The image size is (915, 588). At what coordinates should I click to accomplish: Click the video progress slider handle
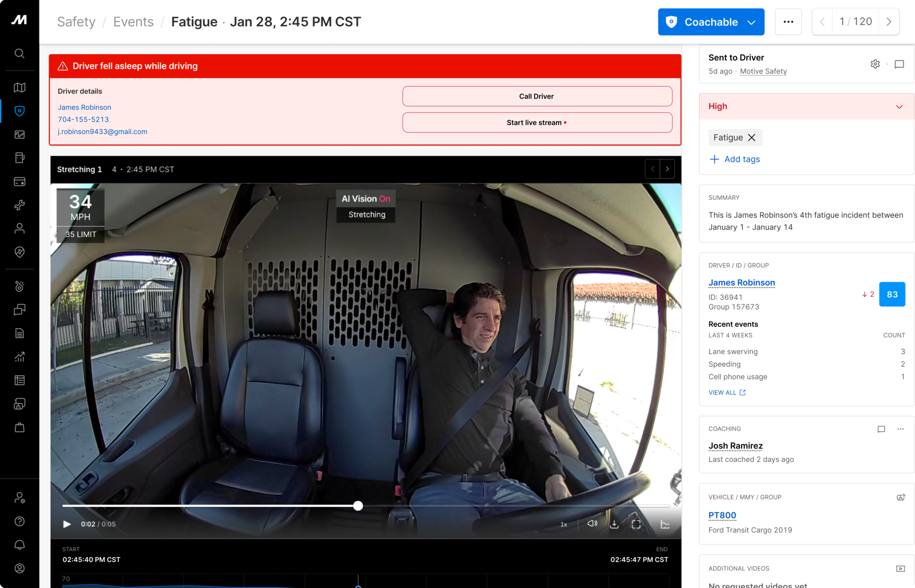click(x=358, y=506)
